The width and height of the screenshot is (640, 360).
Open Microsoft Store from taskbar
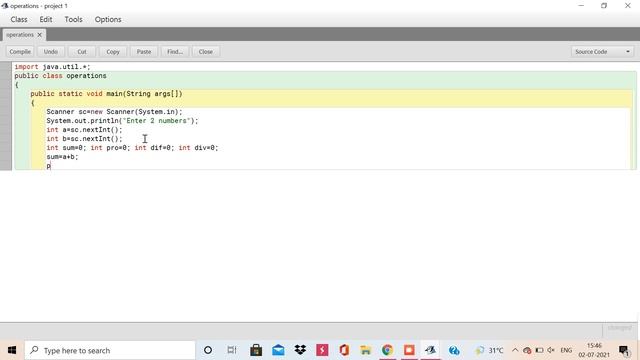point(256,350)
